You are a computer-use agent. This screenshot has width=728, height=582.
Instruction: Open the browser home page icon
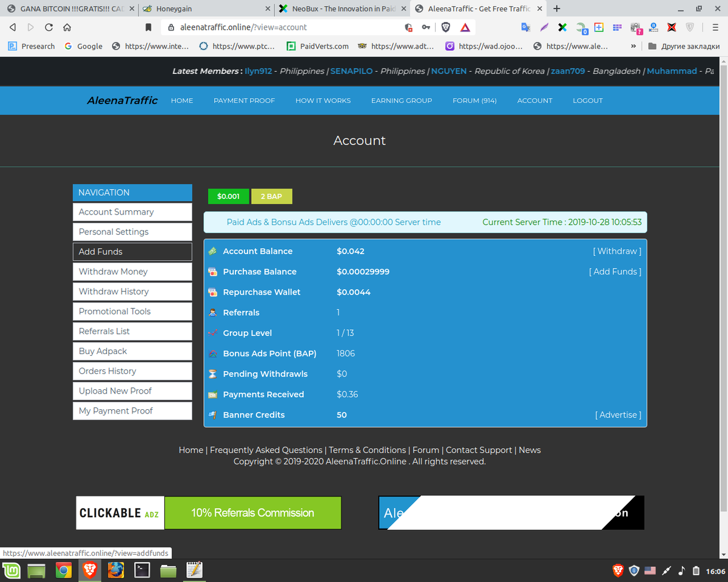click(67, 27)
